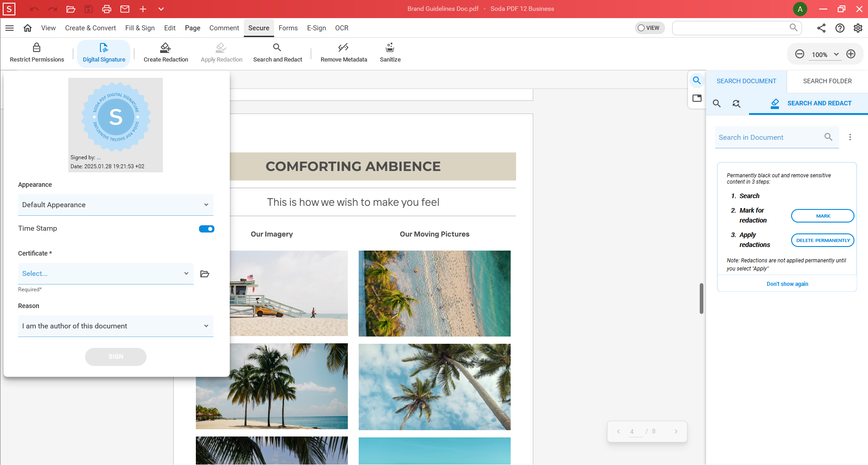Open the Certificate Select dropdown
868x465 pixels.
pyautogui.click(x=105, y=274)
